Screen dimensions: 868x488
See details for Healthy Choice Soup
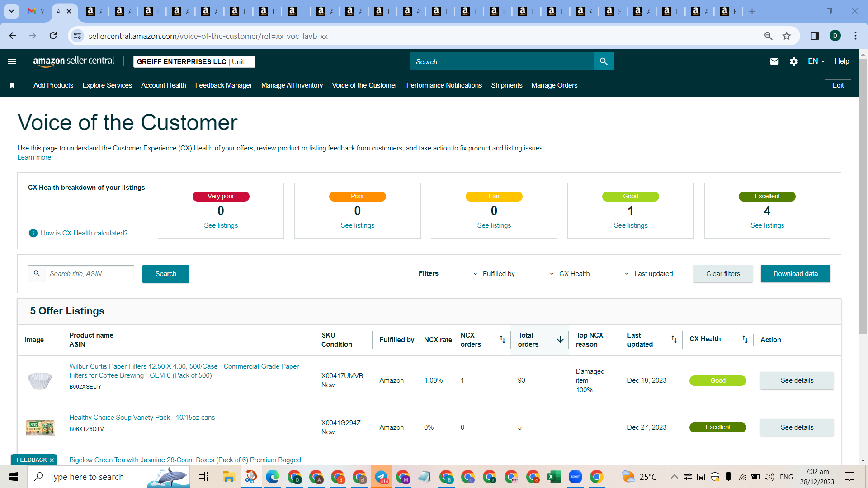coord(797,427)
